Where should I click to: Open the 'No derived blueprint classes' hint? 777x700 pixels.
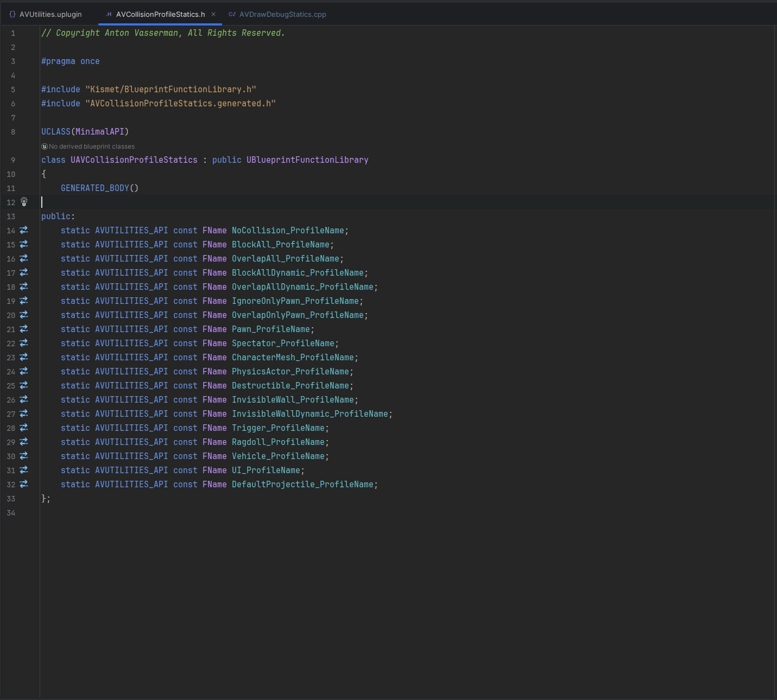point(92,147)
